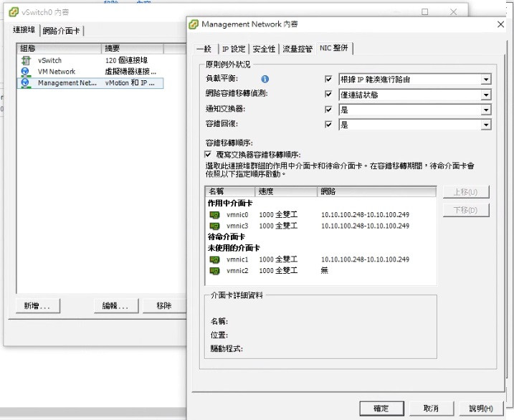Switch to the IP 設定 tab

coord(234,49)
